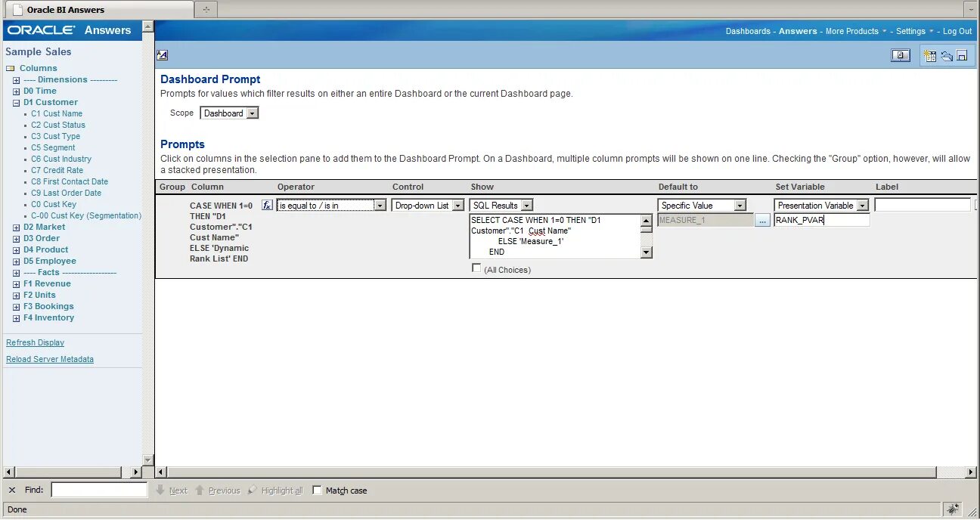Select the C9 Last Order Date column
Screen dimensions: 980x520
(x=66, y=193)
